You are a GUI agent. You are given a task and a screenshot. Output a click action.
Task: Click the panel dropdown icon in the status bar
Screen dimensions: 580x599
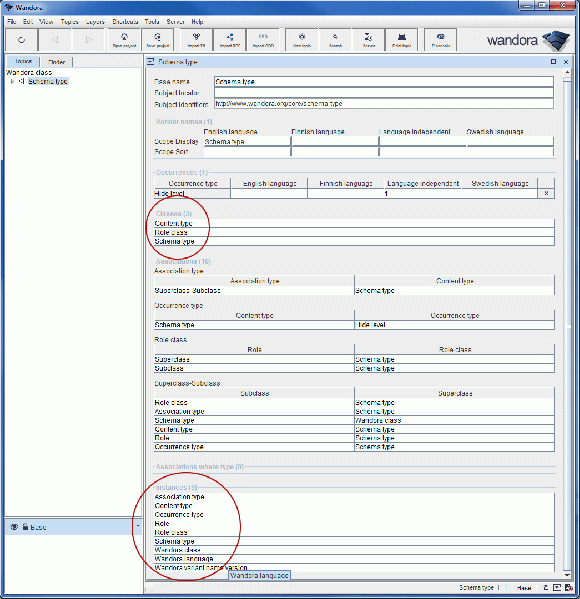point(557,588)
